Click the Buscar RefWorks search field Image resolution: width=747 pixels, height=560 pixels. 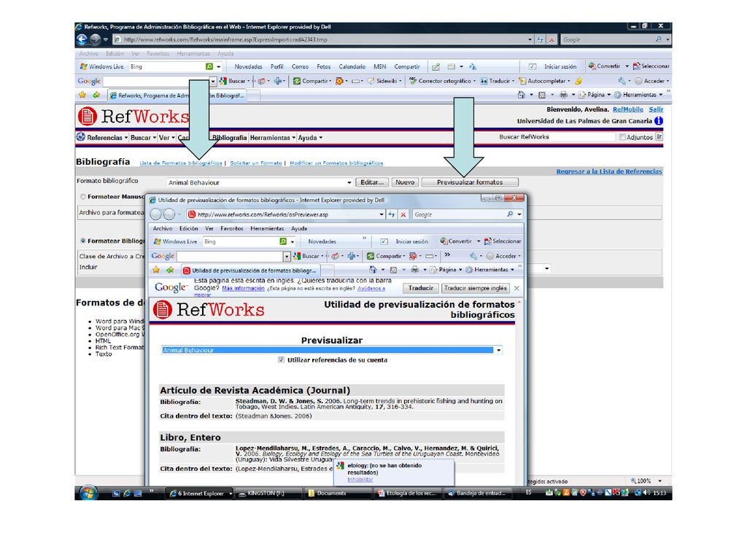[582, 137]
